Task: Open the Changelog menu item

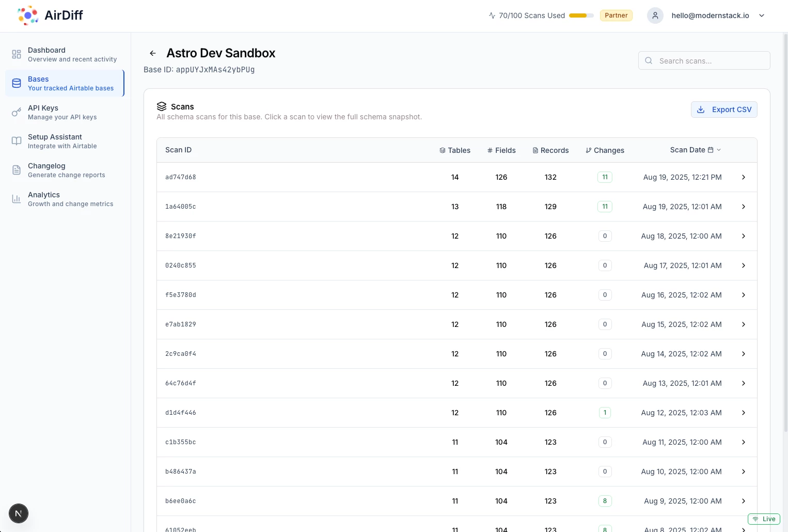Action: [65, 170]
